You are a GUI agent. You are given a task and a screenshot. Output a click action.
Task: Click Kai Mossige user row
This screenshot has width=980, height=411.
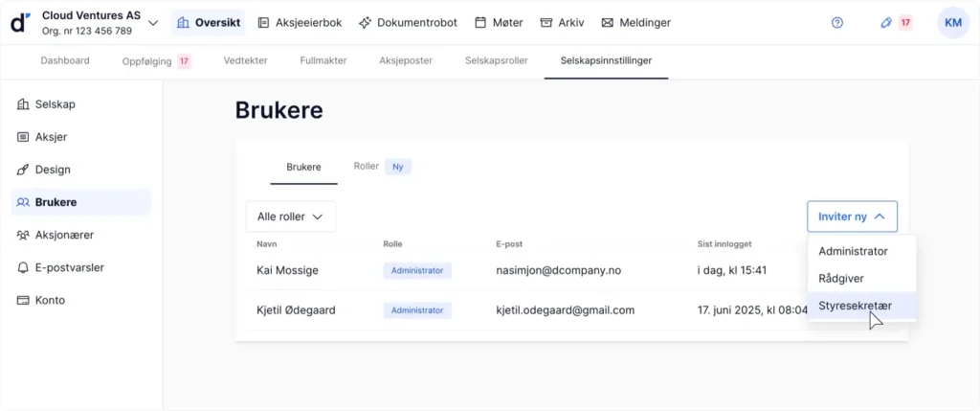[288, 270]
